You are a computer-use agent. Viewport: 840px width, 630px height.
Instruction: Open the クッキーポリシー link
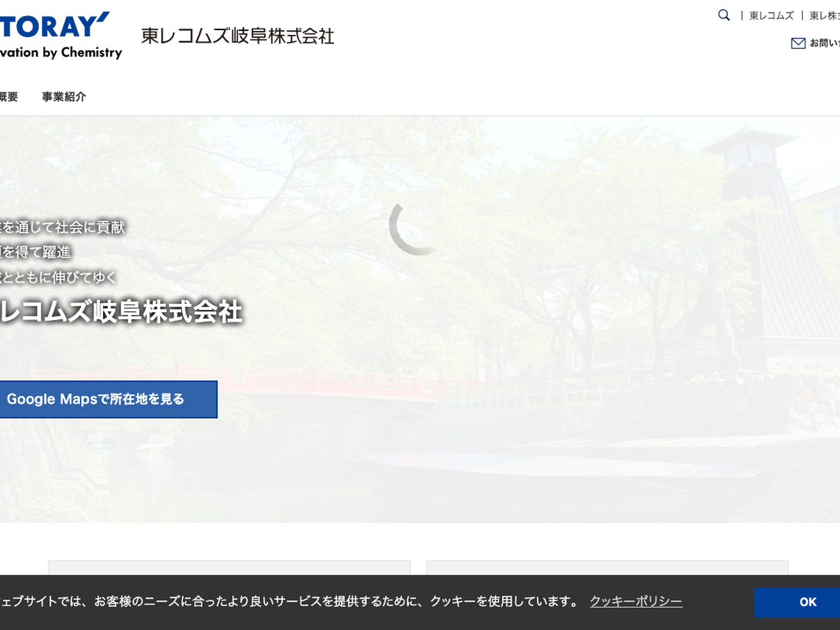pyautogui.click(x=636, y=601)
